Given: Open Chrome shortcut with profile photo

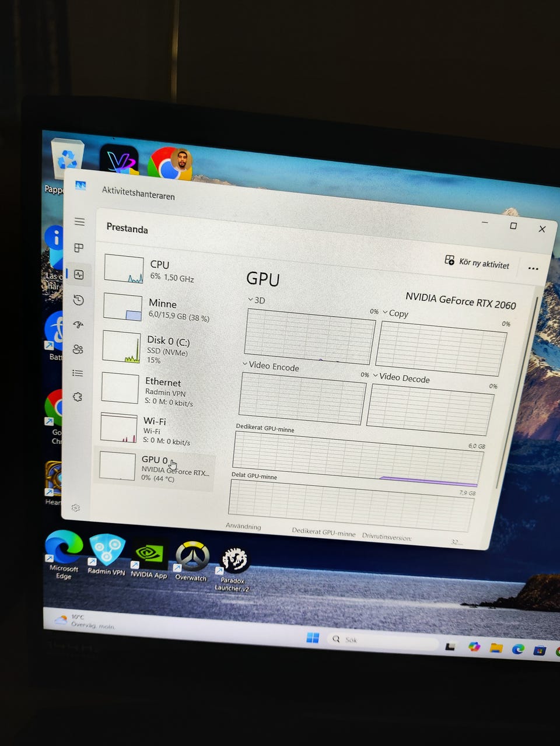Looking at the screenshot, I should 170,163.
